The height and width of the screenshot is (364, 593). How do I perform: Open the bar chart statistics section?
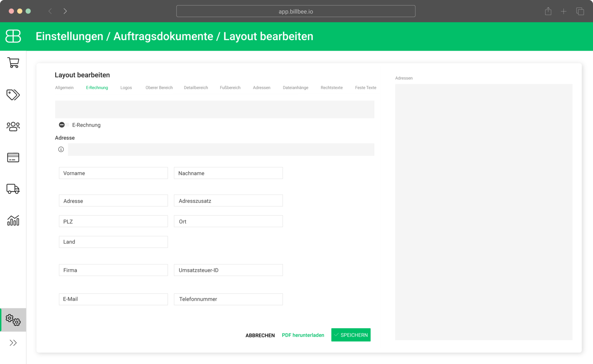[13, 220]
